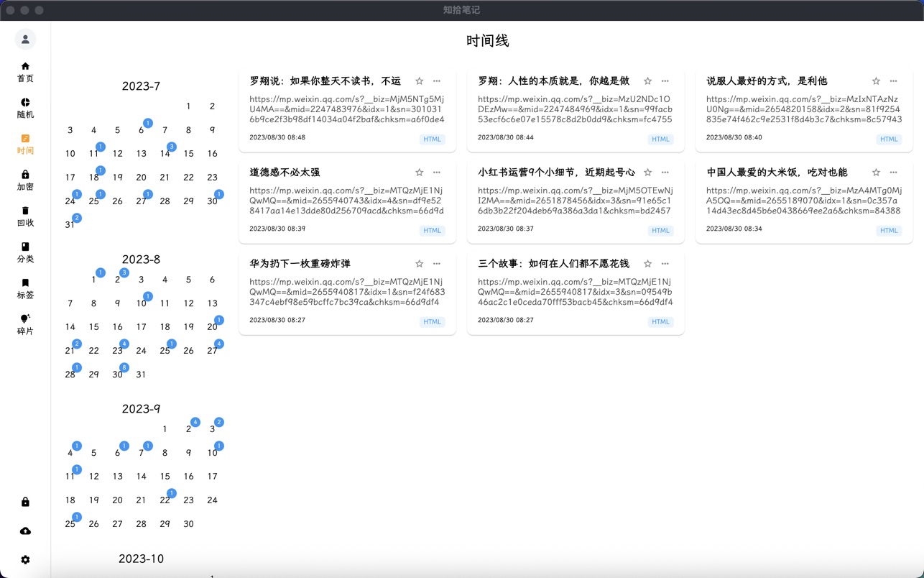Open the 分类 categories section
The height and width of the screenshot is (578, 924).
point(25,252)
